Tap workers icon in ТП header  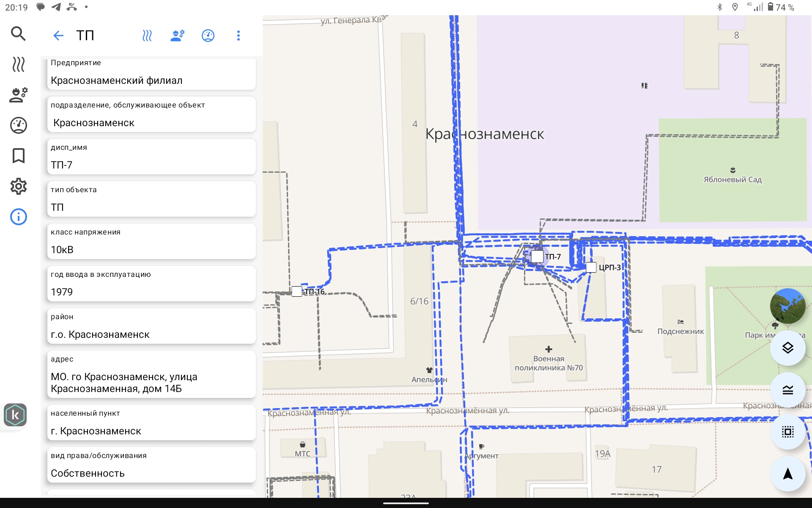178,36
